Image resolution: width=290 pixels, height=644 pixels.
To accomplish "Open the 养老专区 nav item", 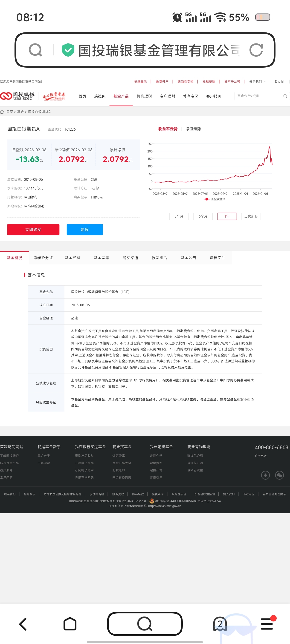I will pyautogui.click(x=190, y=96).
